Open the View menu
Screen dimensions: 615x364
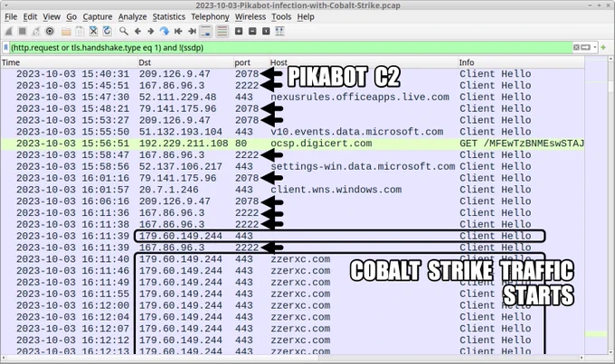(52, 17)
